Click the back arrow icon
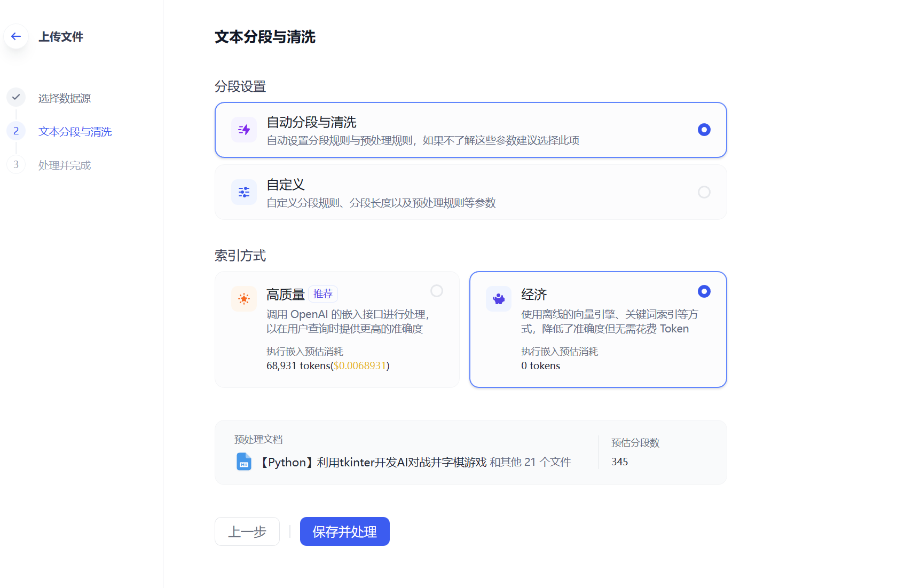This screenshot has width=913, height=588. [x=16, y=36]
